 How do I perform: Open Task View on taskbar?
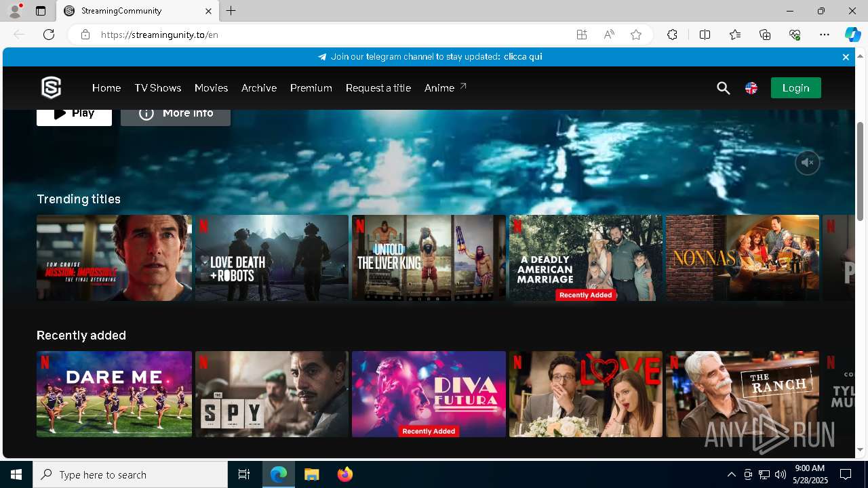click(x=244, y=474)
